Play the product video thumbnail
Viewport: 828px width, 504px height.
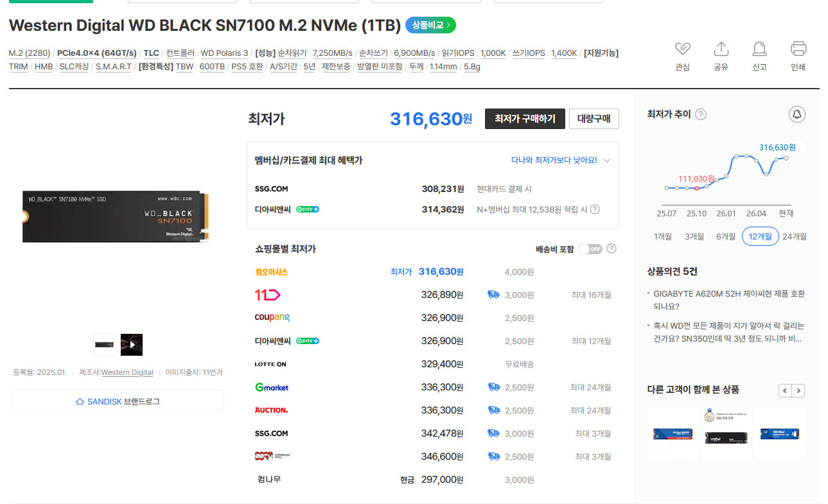132,345
